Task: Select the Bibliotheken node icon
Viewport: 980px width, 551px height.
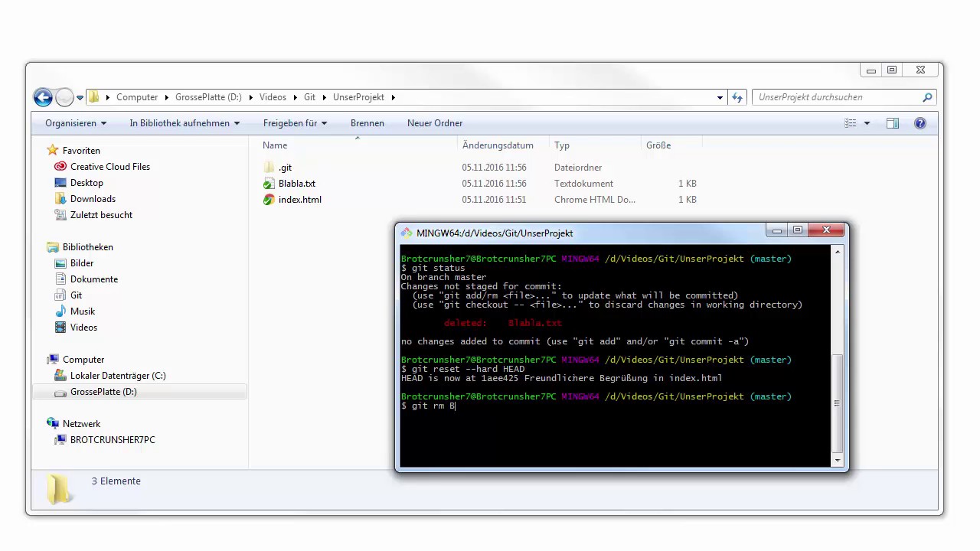Action: (53, 247)
